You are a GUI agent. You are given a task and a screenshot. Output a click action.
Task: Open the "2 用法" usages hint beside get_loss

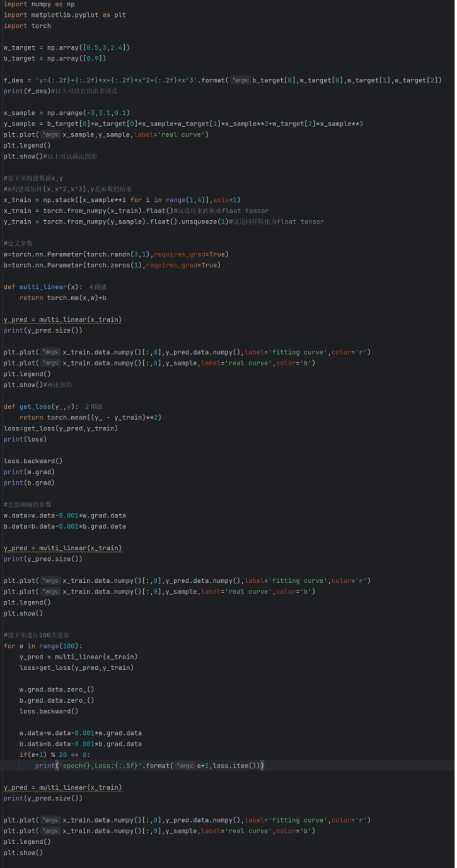(x=93, y=407)
